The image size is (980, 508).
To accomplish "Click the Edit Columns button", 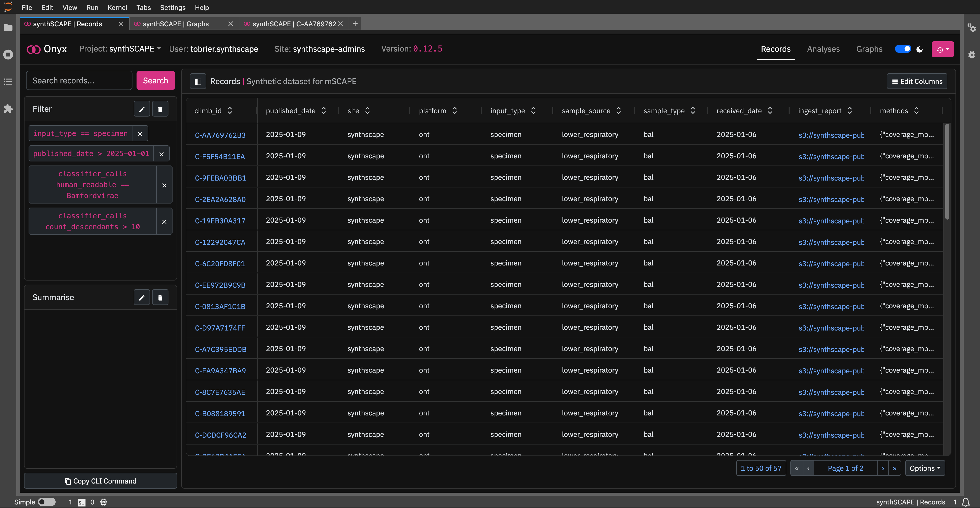I will 917,81.
